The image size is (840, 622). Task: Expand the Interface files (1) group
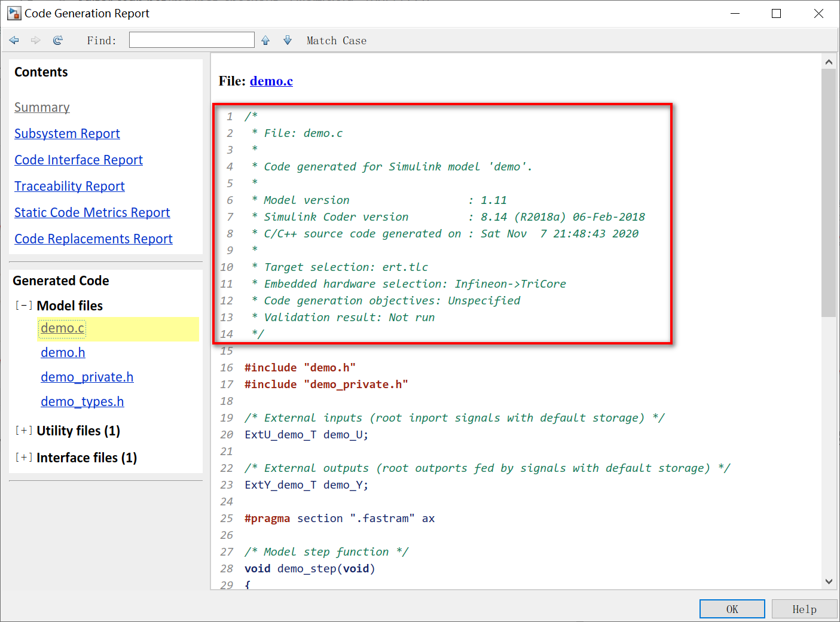pos(24,458)
